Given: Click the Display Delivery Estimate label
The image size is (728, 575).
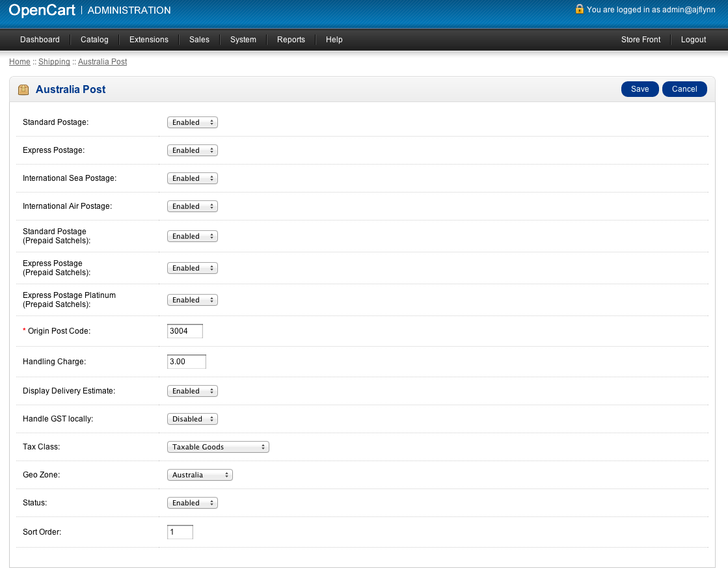Looking at the screenshot, I should pyautogui.click(x=69, y=391).
